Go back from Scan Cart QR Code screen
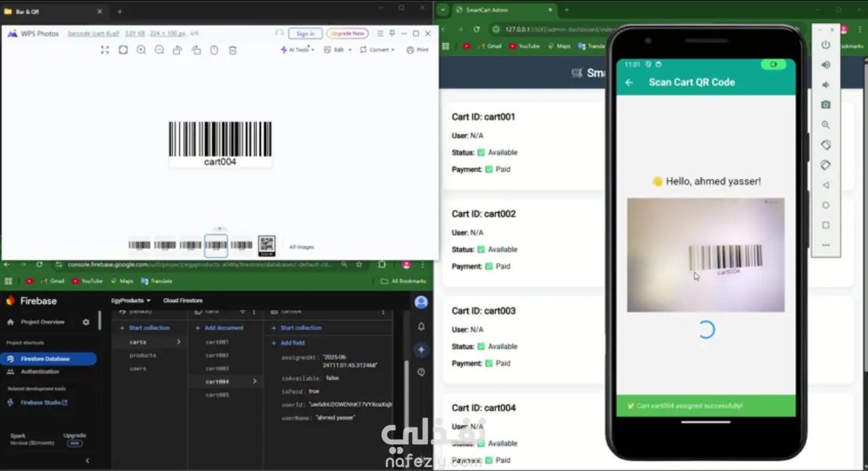868x471 pixels. coord(630,82)
